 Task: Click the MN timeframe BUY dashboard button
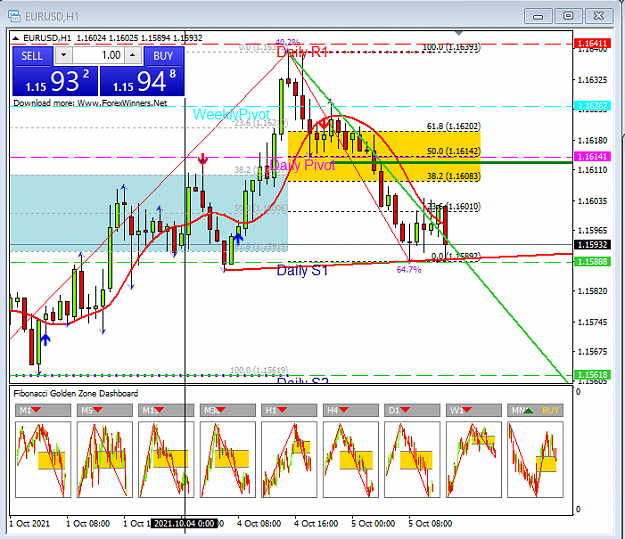tap(535, 410)
